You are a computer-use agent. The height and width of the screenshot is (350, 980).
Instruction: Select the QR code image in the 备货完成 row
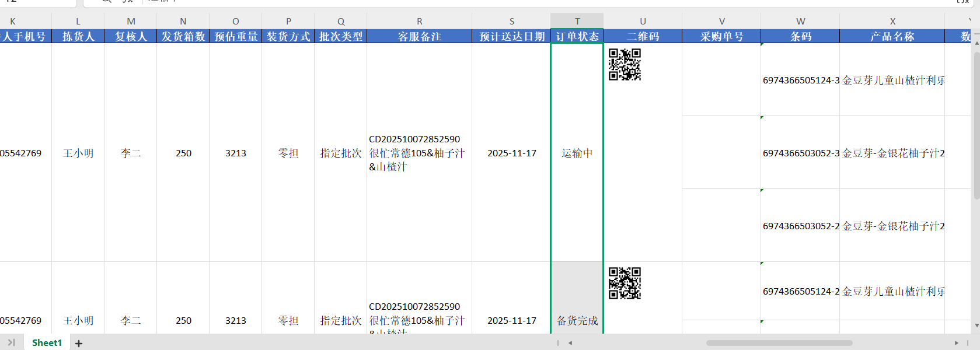625,283
